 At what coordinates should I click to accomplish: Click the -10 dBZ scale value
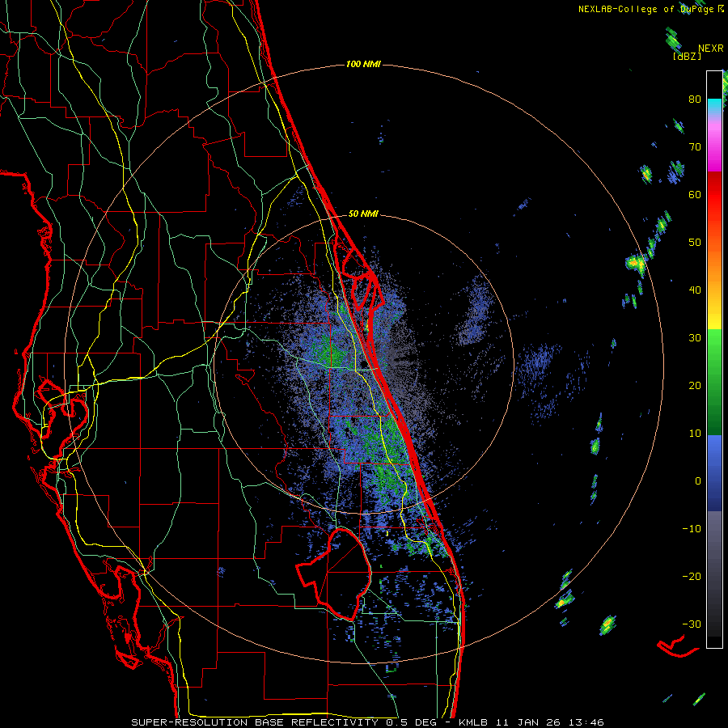coord(692,529)
